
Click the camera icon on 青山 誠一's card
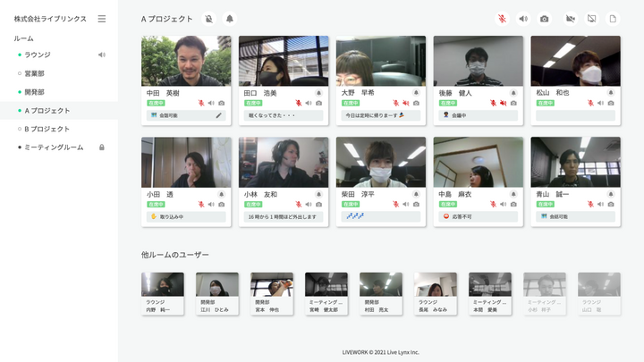pyautogui.click(x=611, y=204)
